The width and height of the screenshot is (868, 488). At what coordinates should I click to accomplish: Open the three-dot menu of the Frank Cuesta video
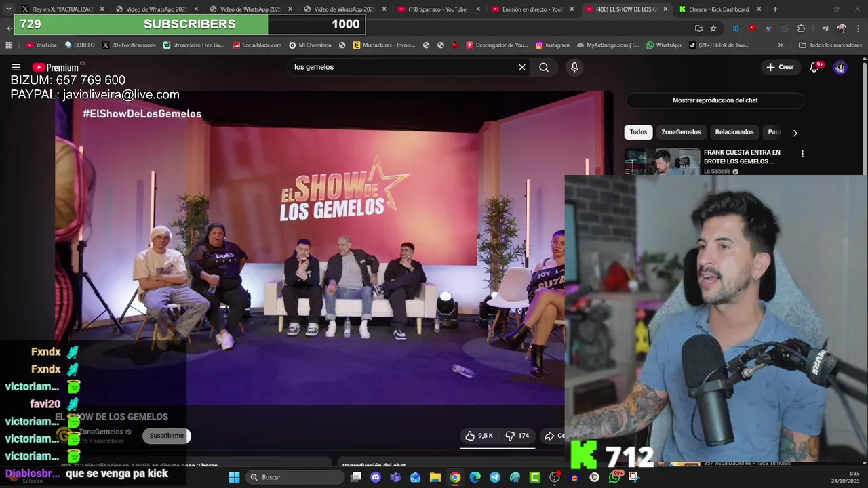pyautogui.click(x=802, y=154)
